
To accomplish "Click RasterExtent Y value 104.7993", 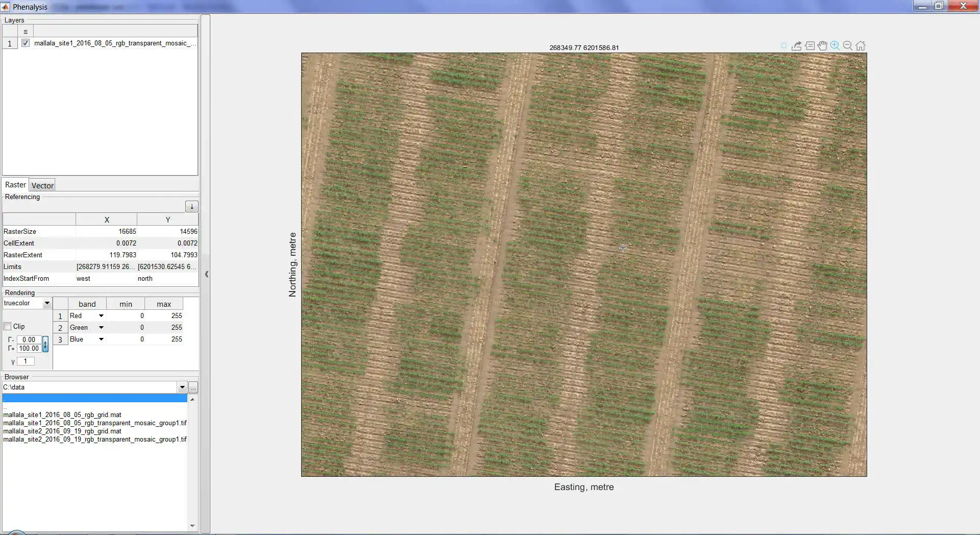I will pos(168,255).
